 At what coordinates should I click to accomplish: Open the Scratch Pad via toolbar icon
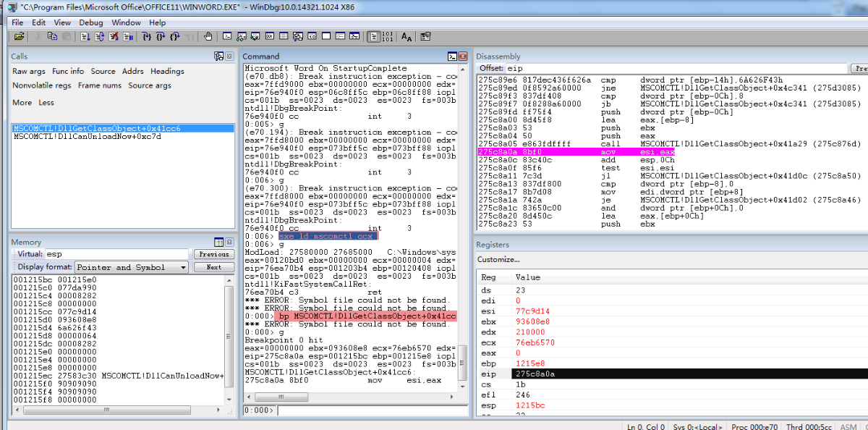(326, 36)
